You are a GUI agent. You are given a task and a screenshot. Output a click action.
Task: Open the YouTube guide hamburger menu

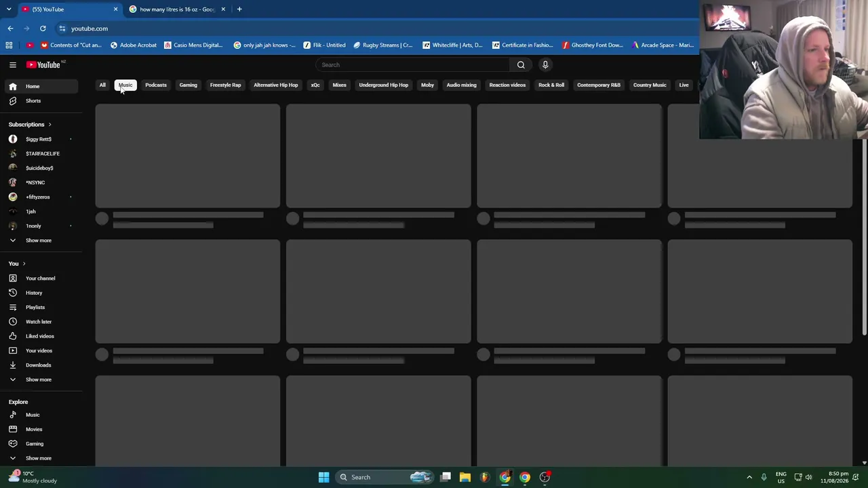point(13,65)
